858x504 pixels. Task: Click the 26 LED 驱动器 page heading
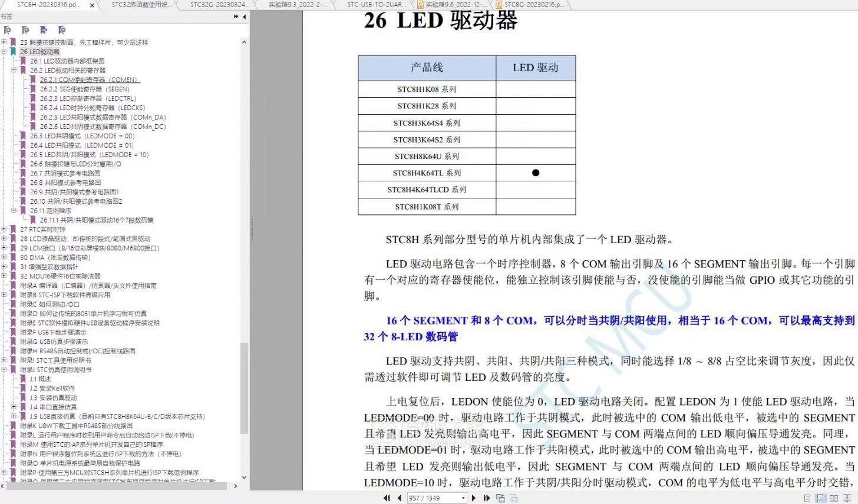(441, 20)
